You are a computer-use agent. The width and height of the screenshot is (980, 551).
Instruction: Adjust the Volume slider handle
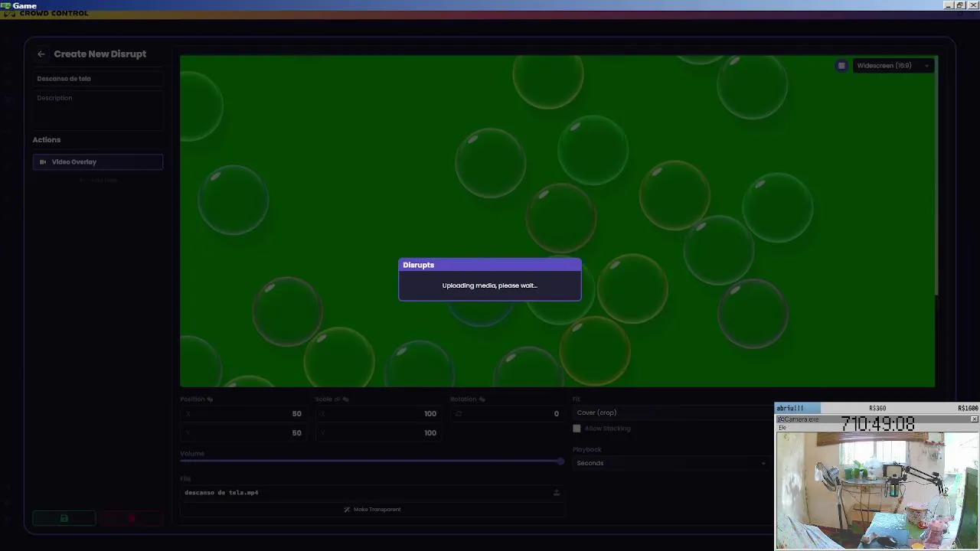(x=560, y=461)
